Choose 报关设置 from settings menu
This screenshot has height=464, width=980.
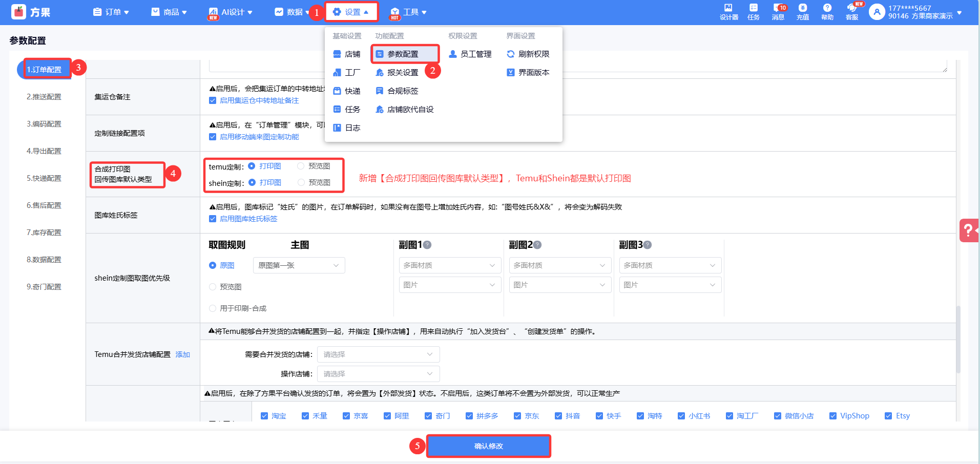click(402, 73)
